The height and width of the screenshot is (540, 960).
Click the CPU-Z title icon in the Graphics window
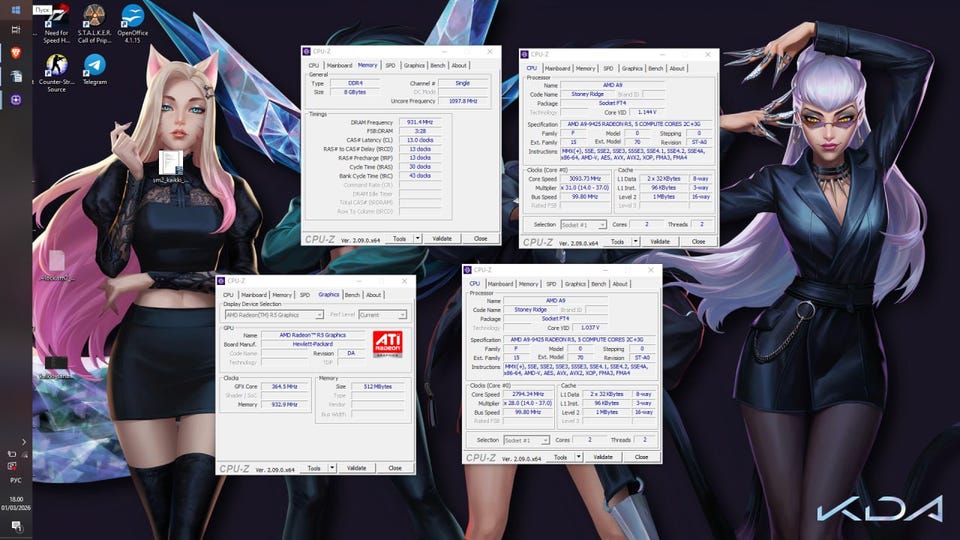click(x=221, y=280)
